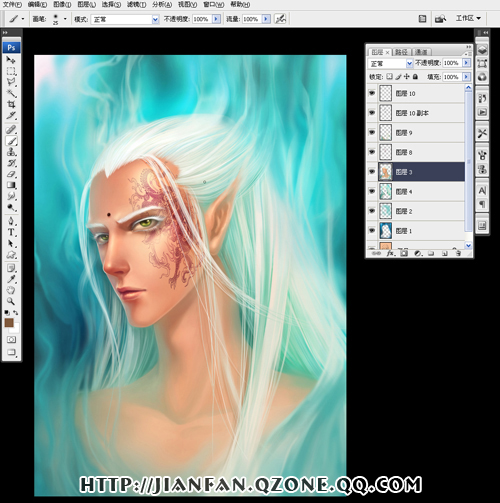500x503 pixels.
Task: Activate the Type tool
Action: [x=11, y=232]
